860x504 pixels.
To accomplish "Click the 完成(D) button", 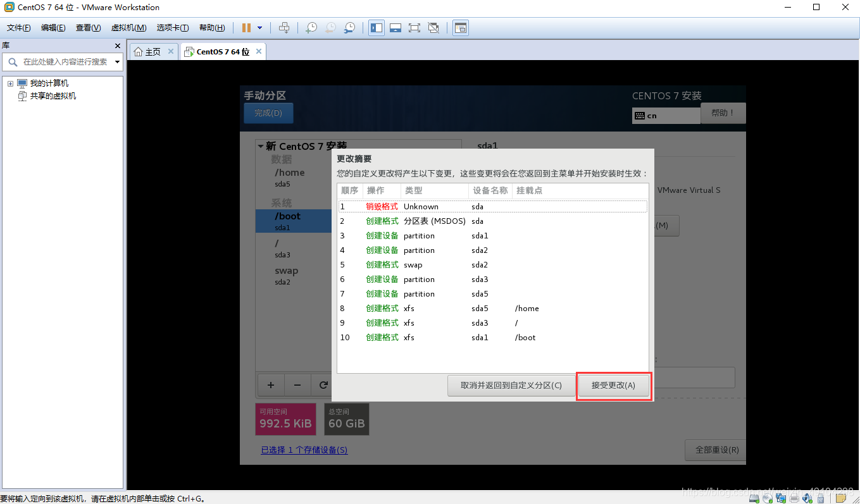I will pos(268,113).
